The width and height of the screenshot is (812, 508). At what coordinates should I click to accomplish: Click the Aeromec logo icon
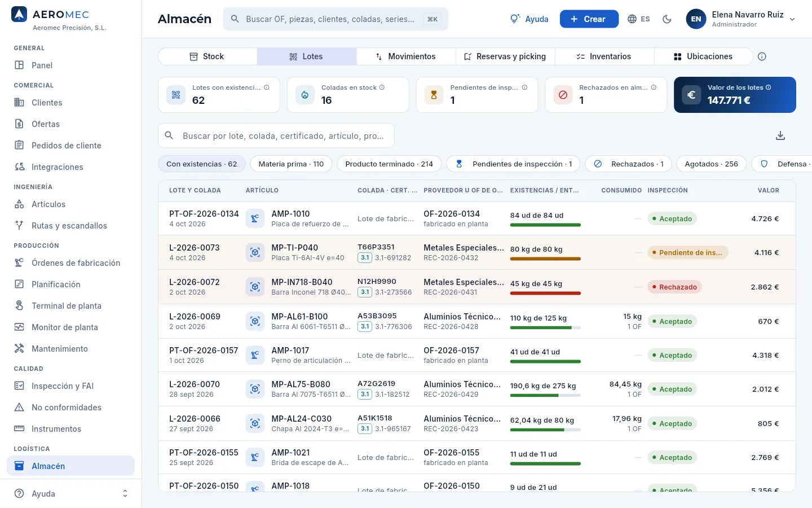(x=19, y=15)
